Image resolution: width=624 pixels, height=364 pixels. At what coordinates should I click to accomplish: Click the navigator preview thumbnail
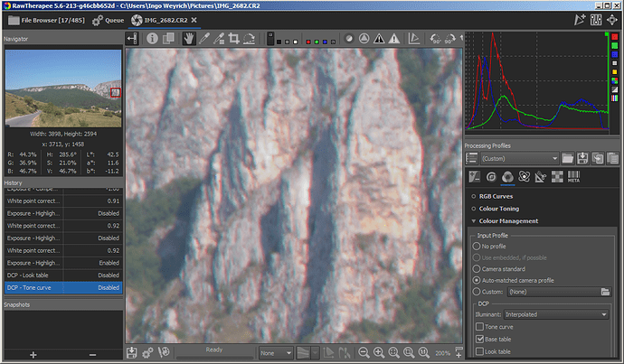coord(62,89)
